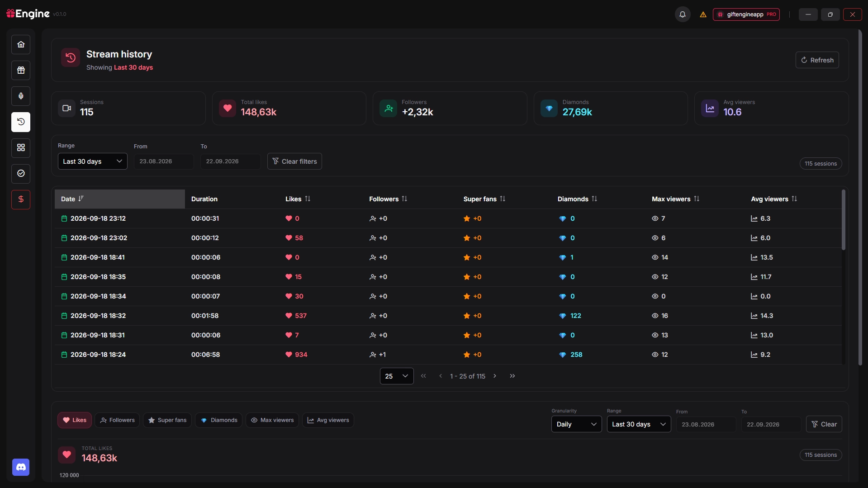Open notifications with the bell icon

click(683, 14)
